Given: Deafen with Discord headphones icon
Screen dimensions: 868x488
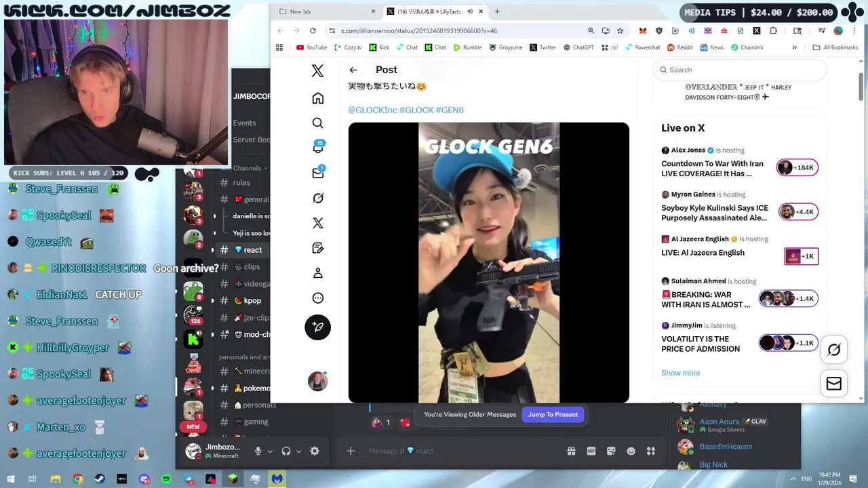Looking at the screenshot, I should click(286, 451).
